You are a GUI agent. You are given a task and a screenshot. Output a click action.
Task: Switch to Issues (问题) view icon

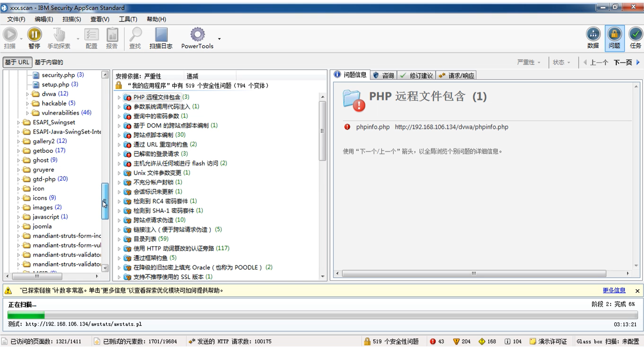click(x=614, y=34)
